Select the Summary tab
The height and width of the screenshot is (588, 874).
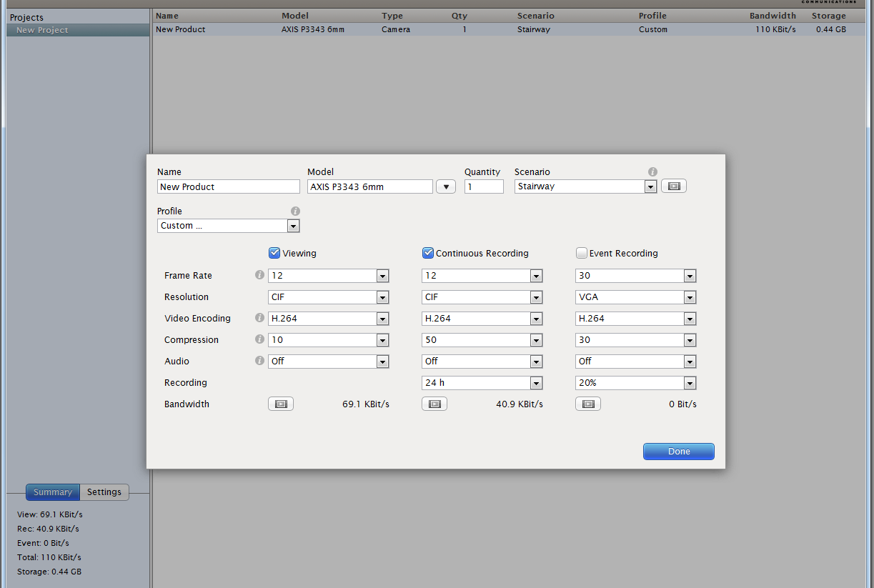pos(53,492)
